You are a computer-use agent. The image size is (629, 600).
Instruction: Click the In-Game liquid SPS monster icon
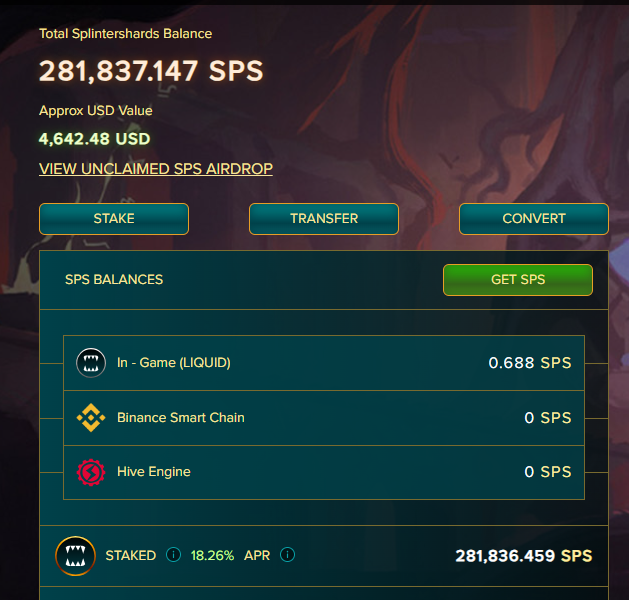pyautogui.click(x=91, y=363)
